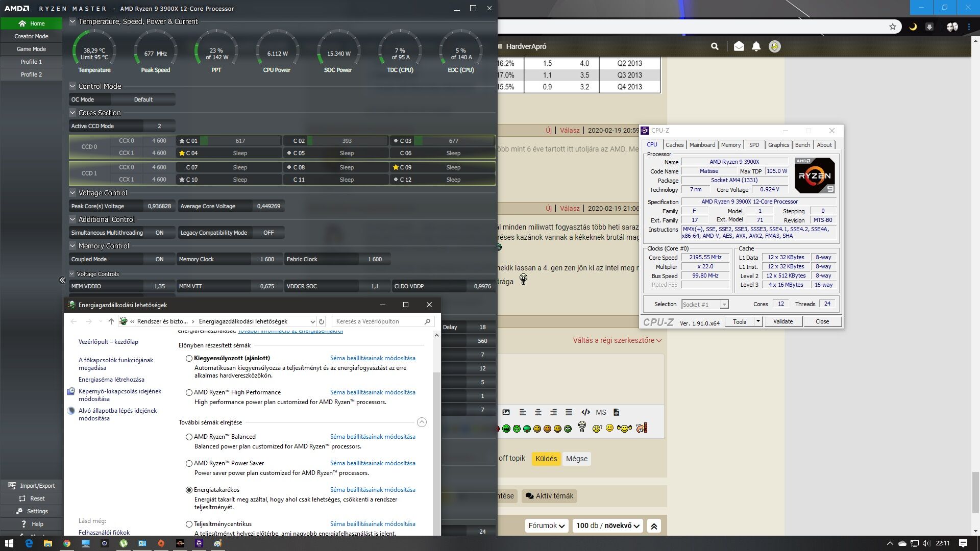This screenshot has width=980, height=551.
Task: Select the Kiegyensúlyozott (ajánlott) power plan
Action: click(189, 359)
